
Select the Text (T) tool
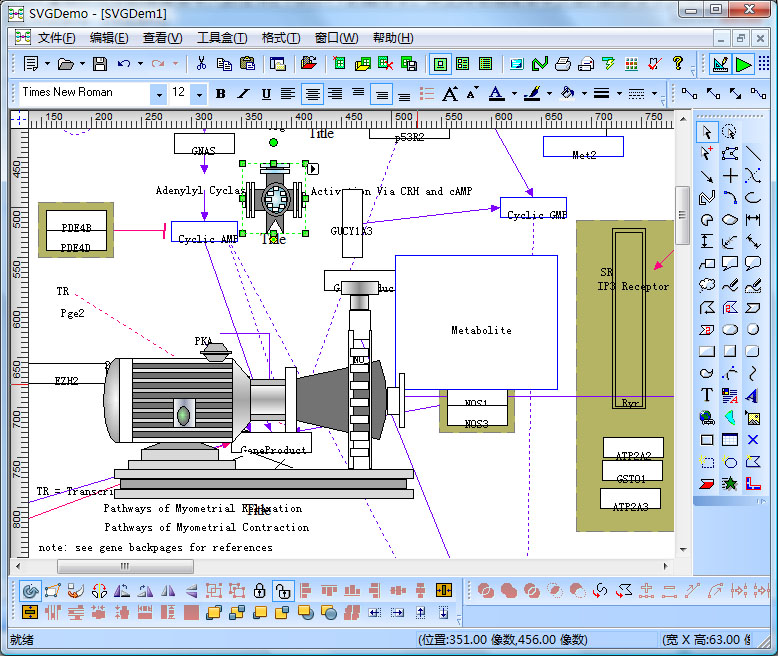(x=707, y=395)
